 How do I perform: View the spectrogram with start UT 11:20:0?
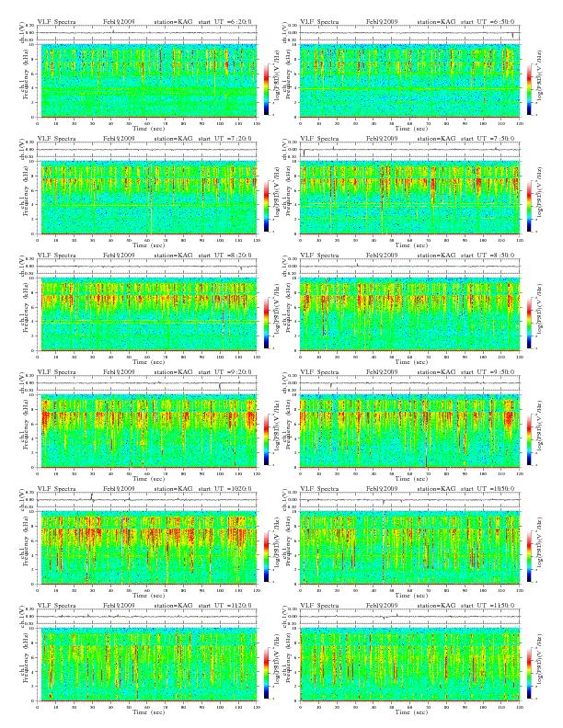point(149,665)
